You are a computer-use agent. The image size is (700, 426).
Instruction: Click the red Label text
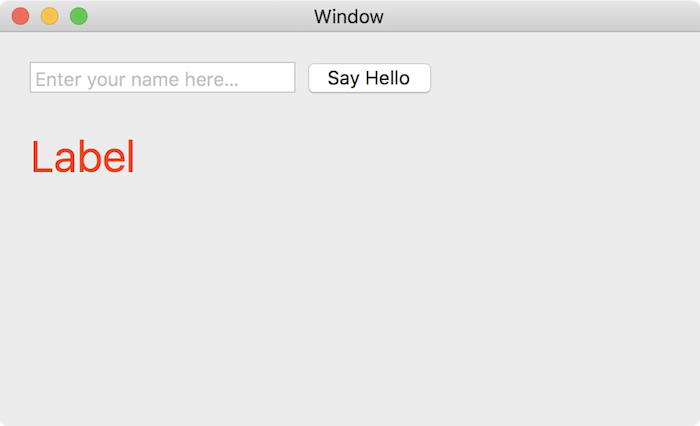point(82,158)
